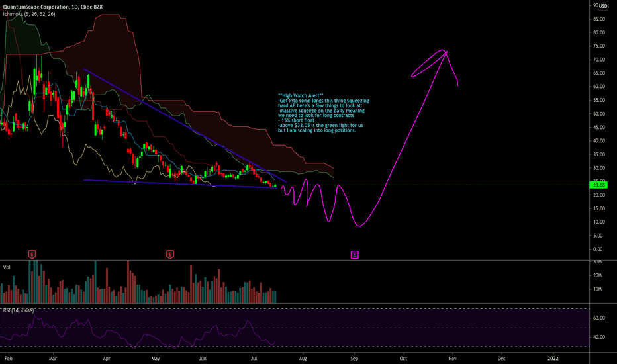Click the 60.00 RSI axis label

click(599, 318)
